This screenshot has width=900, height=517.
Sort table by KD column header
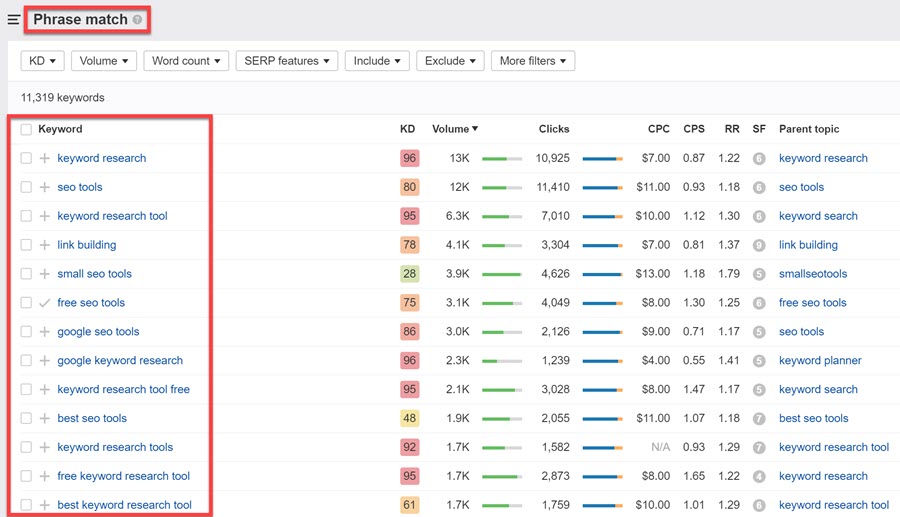(x=408, y=129)
